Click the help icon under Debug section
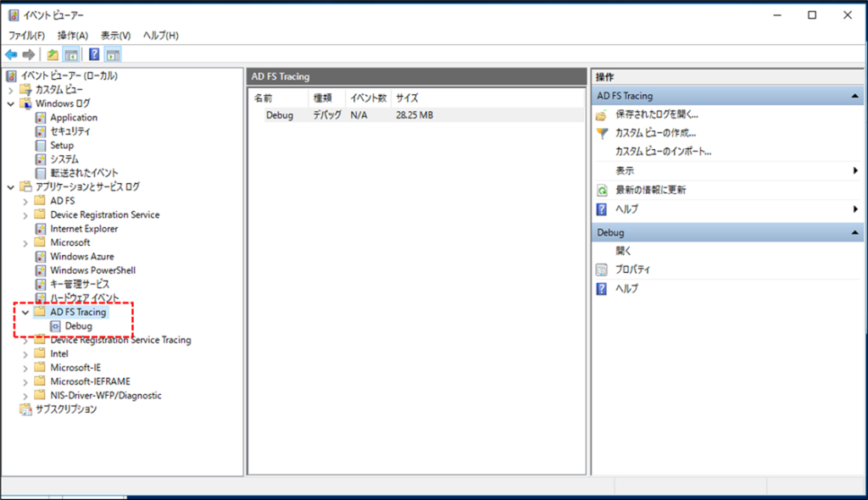 [602, 288]
